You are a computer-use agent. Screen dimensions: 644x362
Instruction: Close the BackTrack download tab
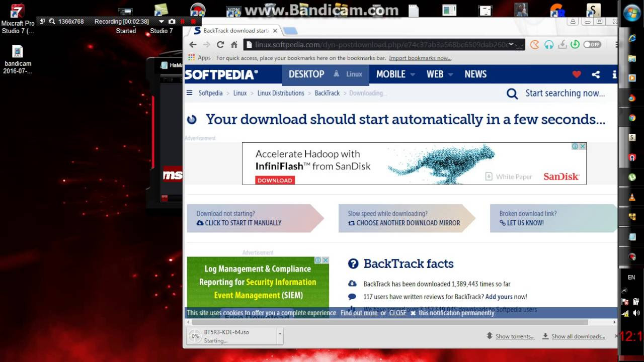pyautogui.click(x=276, y=31)
